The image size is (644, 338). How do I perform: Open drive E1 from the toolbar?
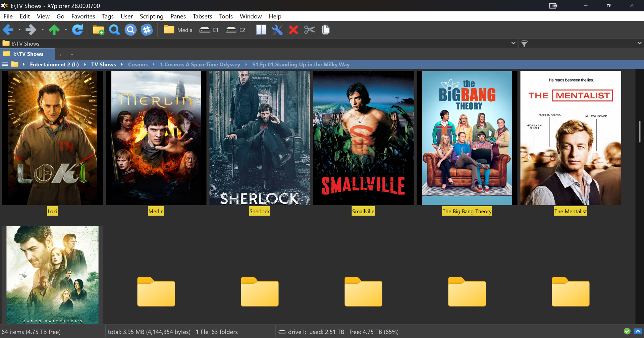point(209,30)
